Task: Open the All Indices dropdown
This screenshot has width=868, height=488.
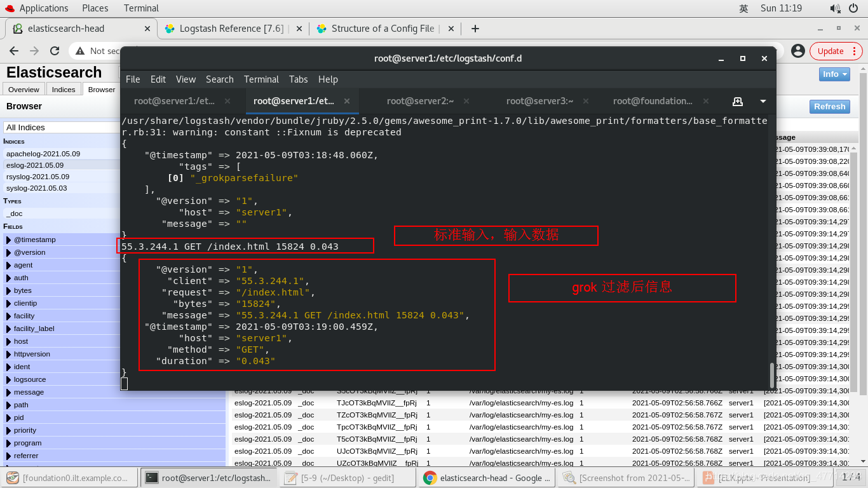Action: 62,127
